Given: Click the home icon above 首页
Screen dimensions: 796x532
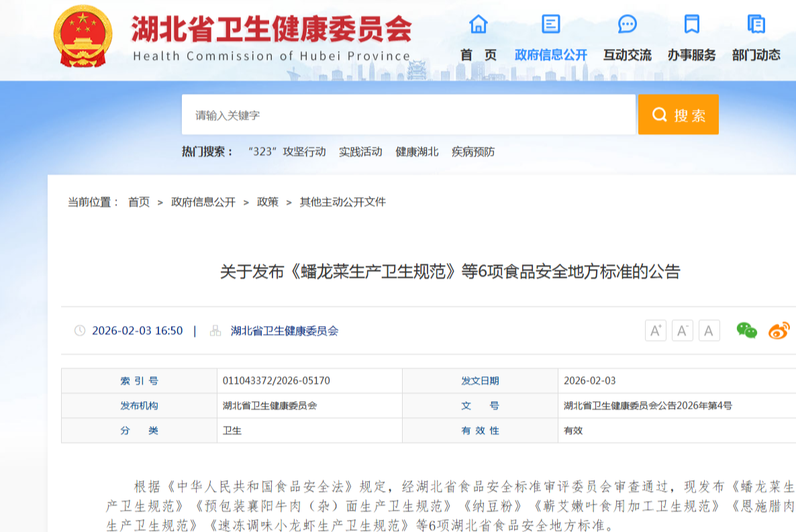Looking at the screenshot, I should coord(479,24).
